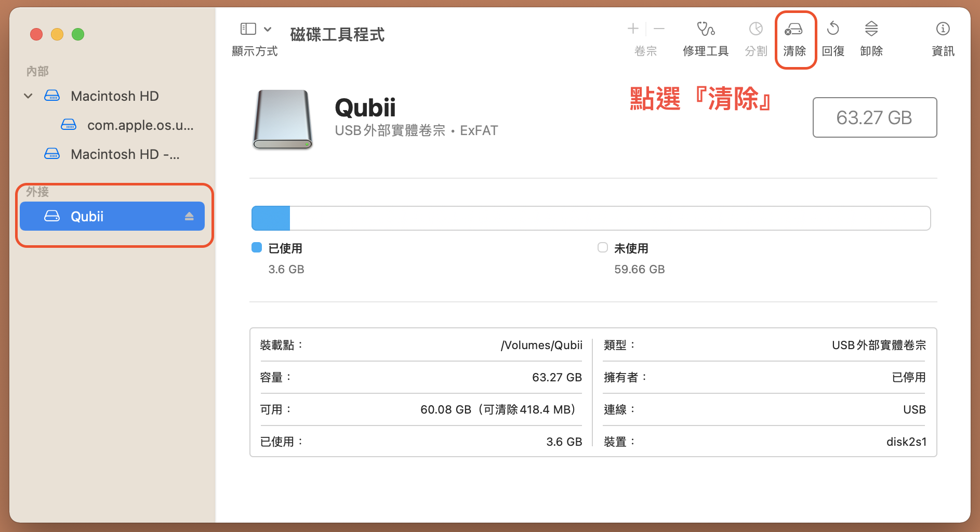The image size is (980, 532).
Task: Select Macintosh HD in the sidebar
Action: point(114,96)
